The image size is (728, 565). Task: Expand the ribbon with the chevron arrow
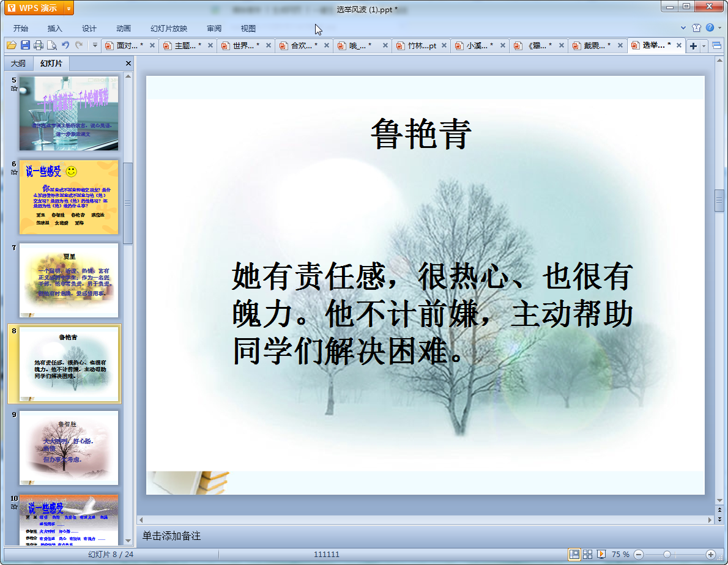point(683,28)
